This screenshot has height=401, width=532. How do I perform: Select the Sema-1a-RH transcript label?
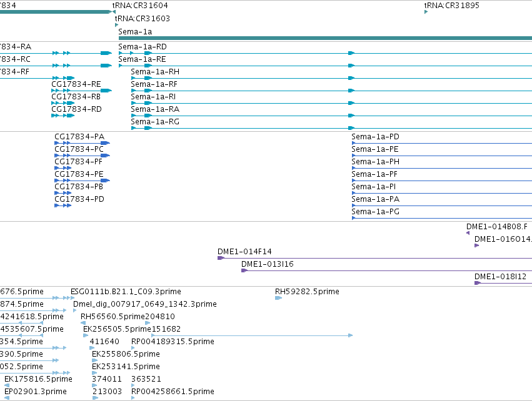tap(155, 72)
